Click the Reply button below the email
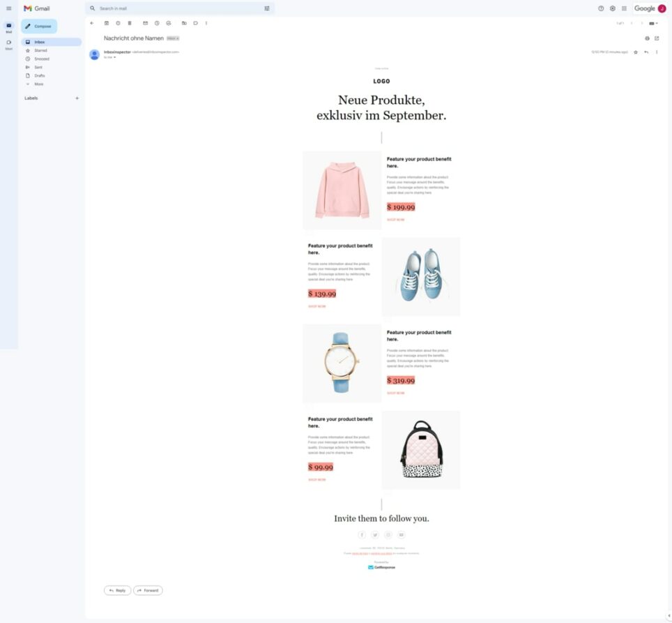672x623 pixels. 117,590
